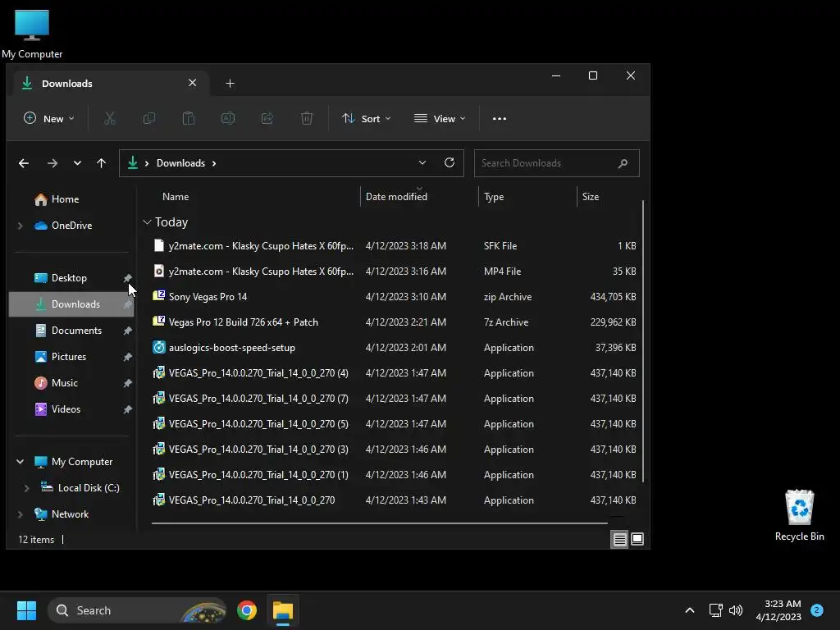Image resolution: width=840 pixels, height=630 pixels.
Task: Sort by Type column header
Action: [527, 197]
